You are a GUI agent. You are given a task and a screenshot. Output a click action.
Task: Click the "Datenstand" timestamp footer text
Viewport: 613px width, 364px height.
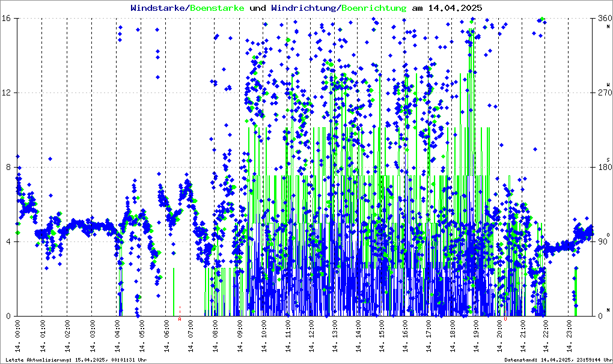(x=557, y=360)
